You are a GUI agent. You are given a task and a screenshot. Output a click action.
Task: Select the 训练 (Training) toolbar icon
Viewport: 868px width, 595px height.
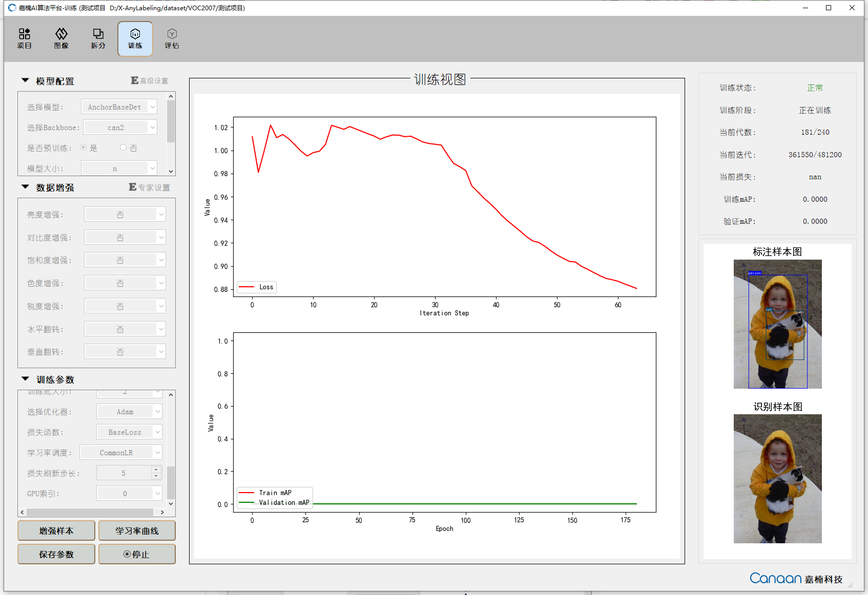[x=135, y=38]
